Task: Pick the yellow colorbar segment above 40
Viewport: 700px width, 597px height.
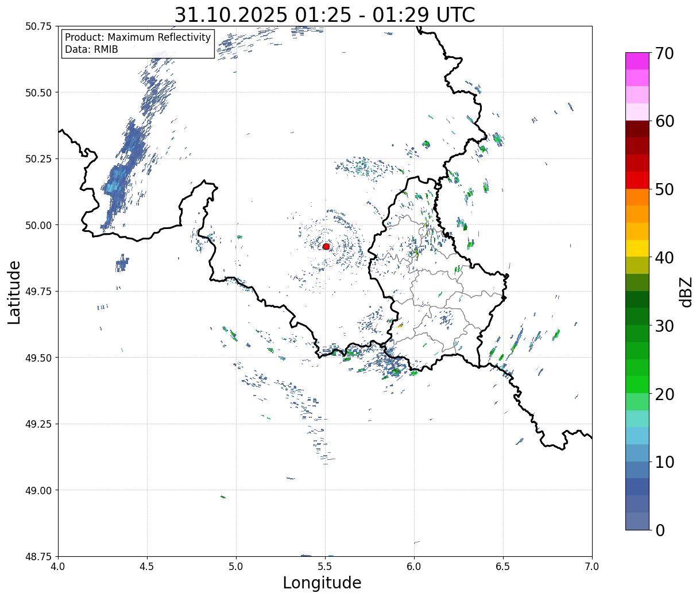Action: [637, 248]
